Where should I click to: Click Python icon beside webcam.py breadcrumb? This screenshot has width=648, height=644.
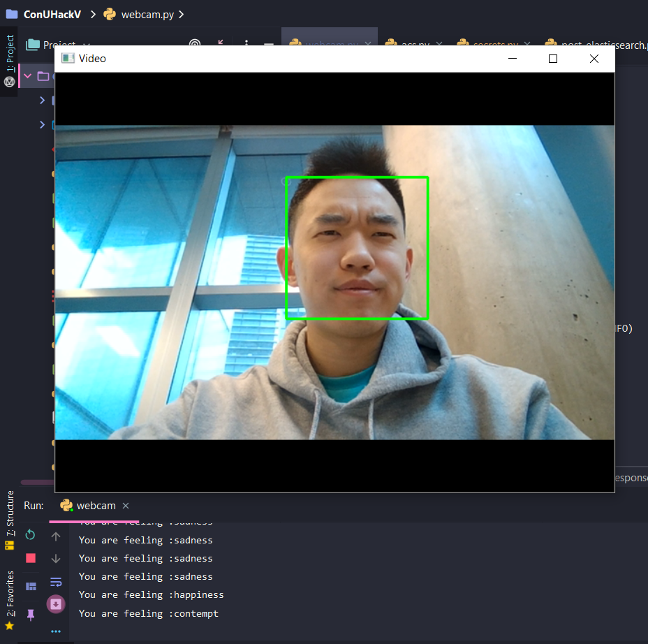pos(110,14)
